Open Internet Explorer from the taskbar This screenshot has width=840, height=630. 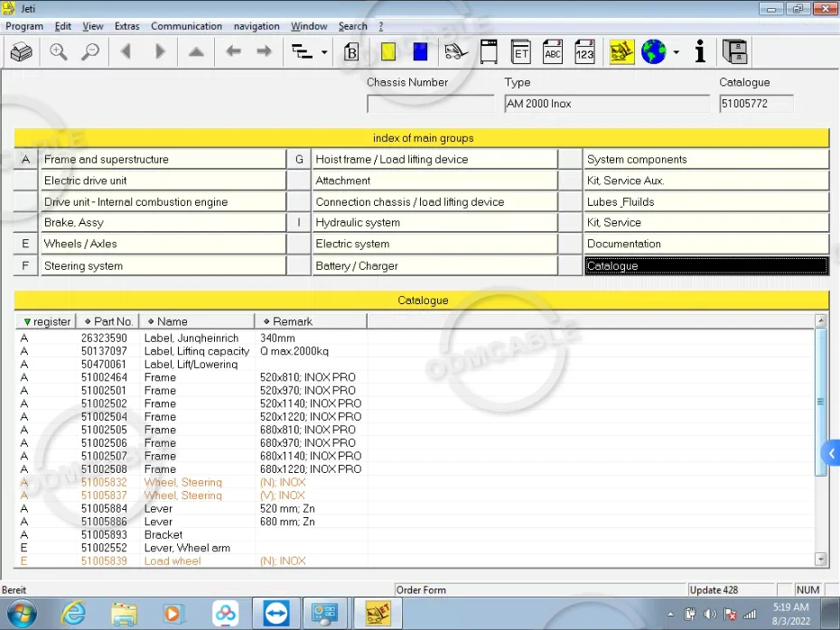73,614
